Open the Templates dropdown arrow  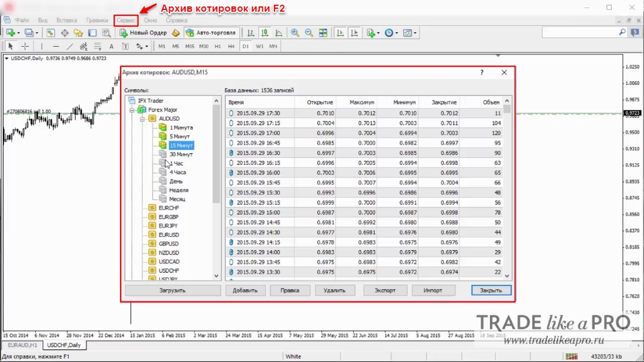point(415,33)
